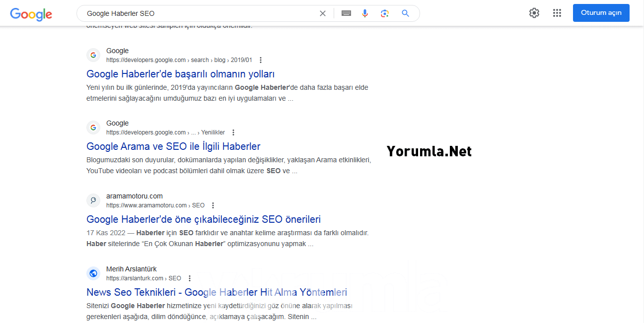Open 'News Seo Teknikleri' result link

tap(217, 292)
